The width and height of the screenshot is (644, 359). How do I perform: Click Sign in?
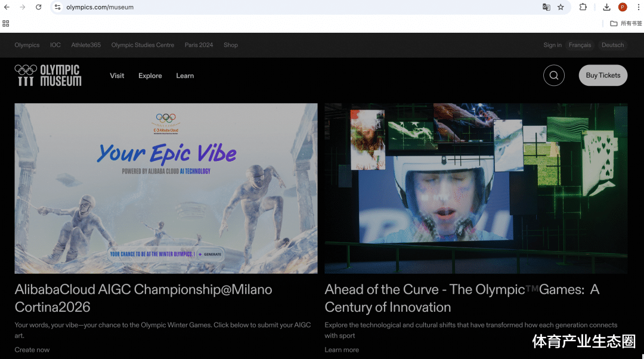pos(552,45)
